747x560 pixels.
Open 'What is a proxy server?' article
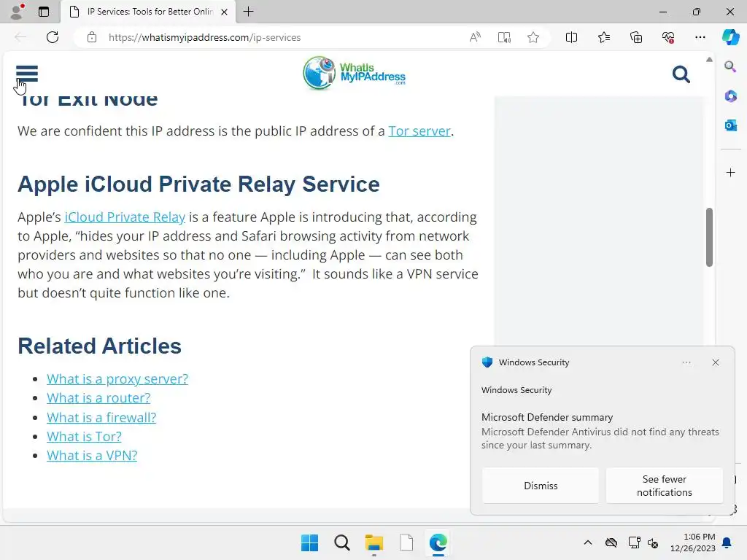pyautogui.click(x=117, y=379)
